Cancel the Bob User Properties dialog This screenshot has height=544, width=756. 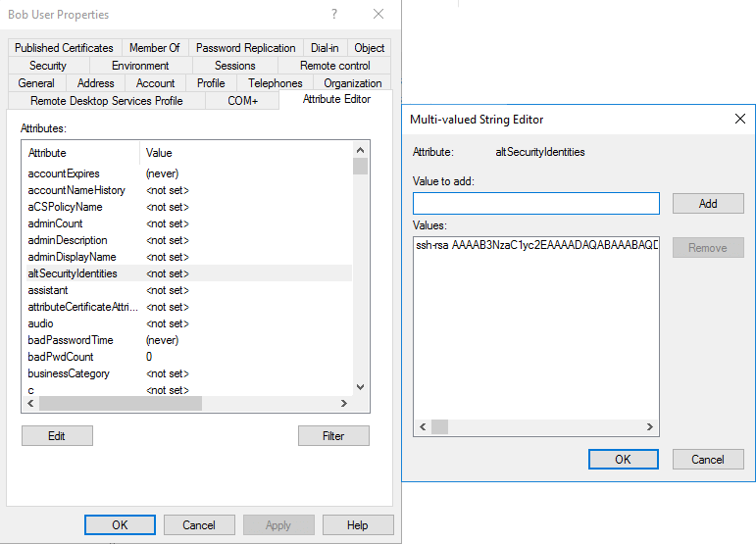click(199, 524)
